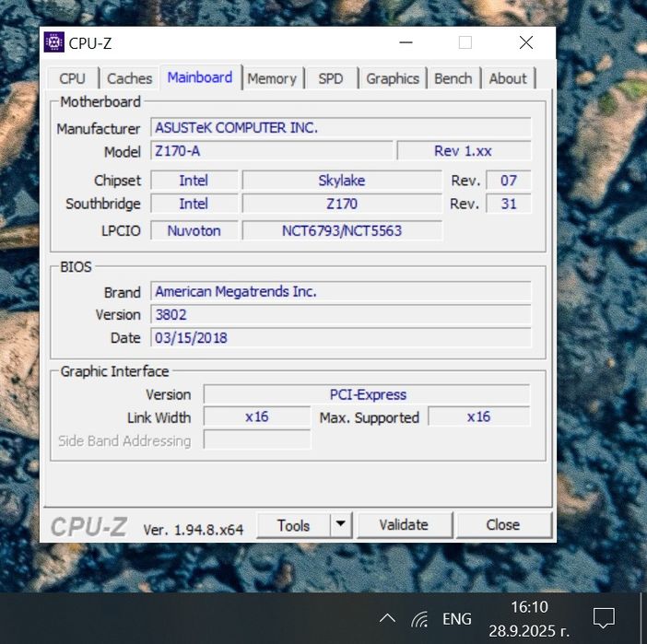Screen dimensions: 647x644
Task: Click the Chipset Rev. value 07
Action: click(509, 181)
